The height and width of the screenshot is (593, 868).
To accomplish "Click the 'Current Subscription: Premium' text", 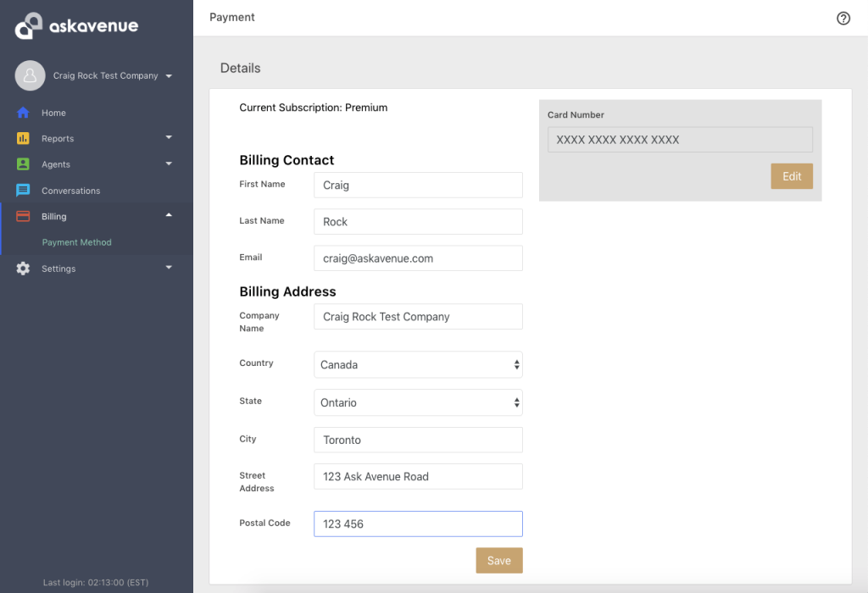I will [x=314, y=108].
